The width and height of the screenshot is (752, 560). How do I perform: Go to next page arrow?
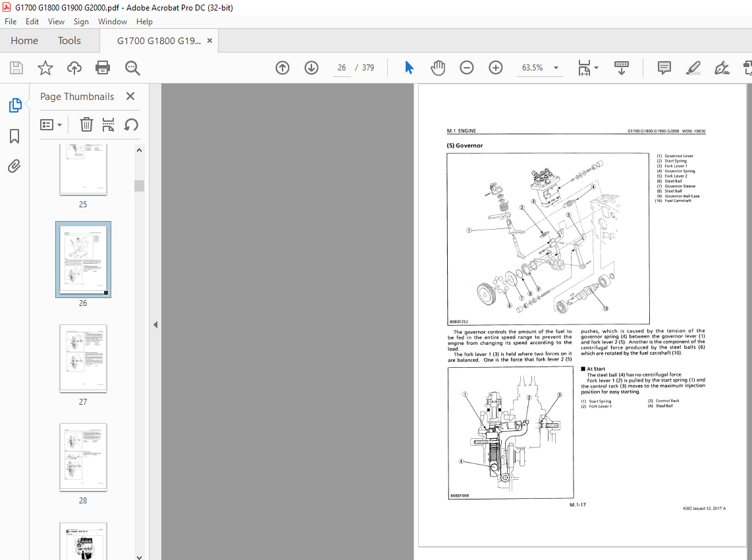point(311,68)
